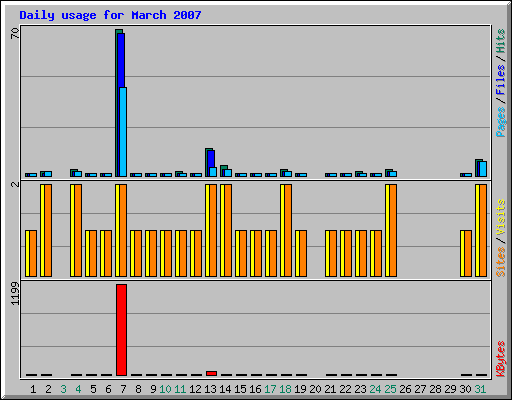Click the light blue pages bar on day 7
The height and width of the screenshot is (400, 512).
click(123, 132)
